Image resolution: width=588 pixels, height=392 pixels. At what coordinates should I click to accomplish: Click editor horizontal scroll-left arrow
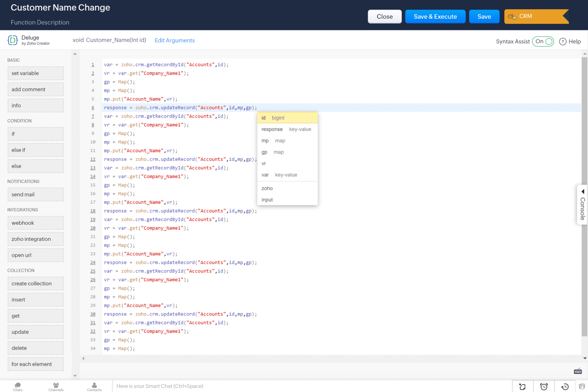(83, 359)
